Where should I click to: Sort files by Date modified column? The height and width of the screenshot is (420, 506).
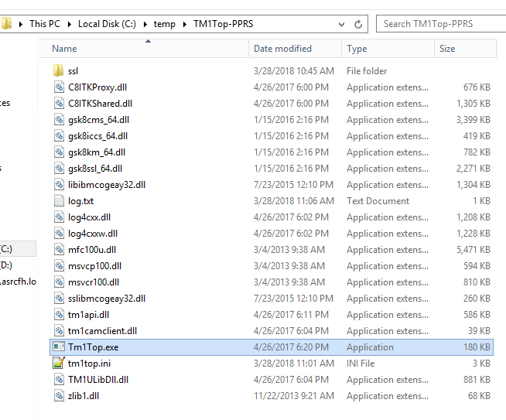click(296, 49)
